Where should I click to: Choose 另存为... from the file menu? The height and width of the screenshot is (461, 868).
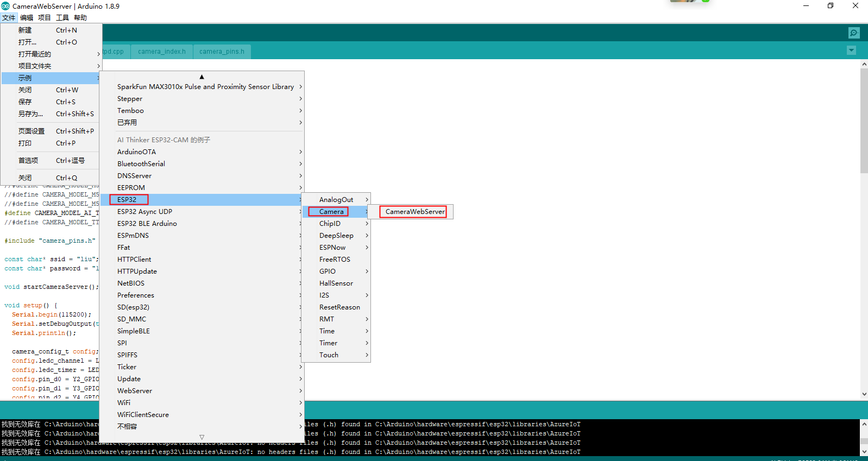[51, 113]
